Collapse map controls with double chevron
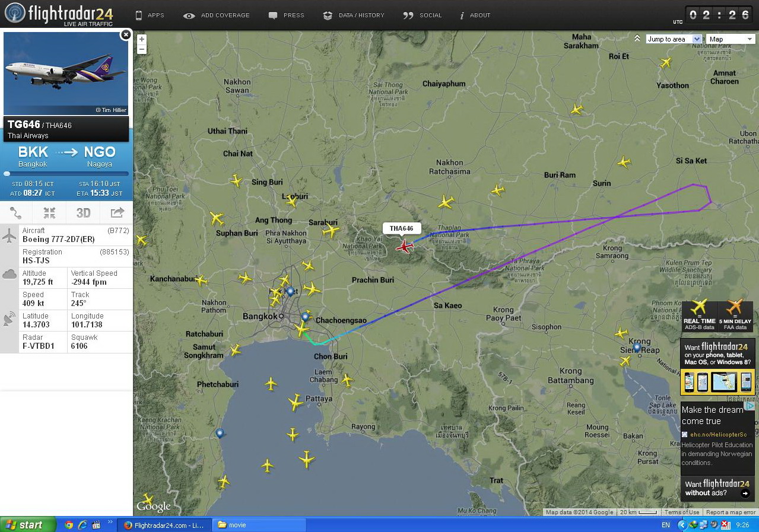Viewport: 759px width, 532px height. (x=637, y=39)
